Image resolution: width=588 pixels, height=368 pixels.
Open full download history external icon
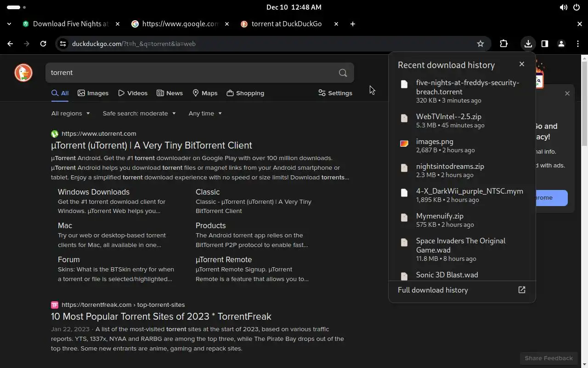(x=522, y=290)
